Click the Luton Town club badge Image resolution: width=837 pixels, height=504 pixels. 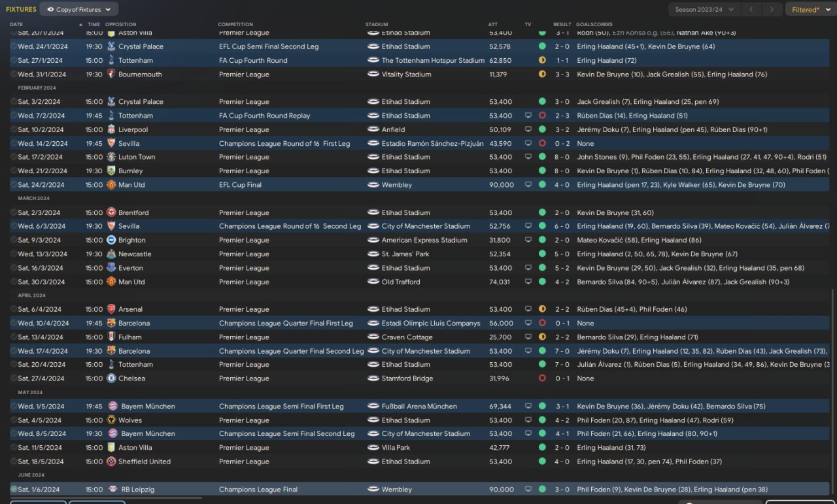pyautogui.click(x=111, y=157)
